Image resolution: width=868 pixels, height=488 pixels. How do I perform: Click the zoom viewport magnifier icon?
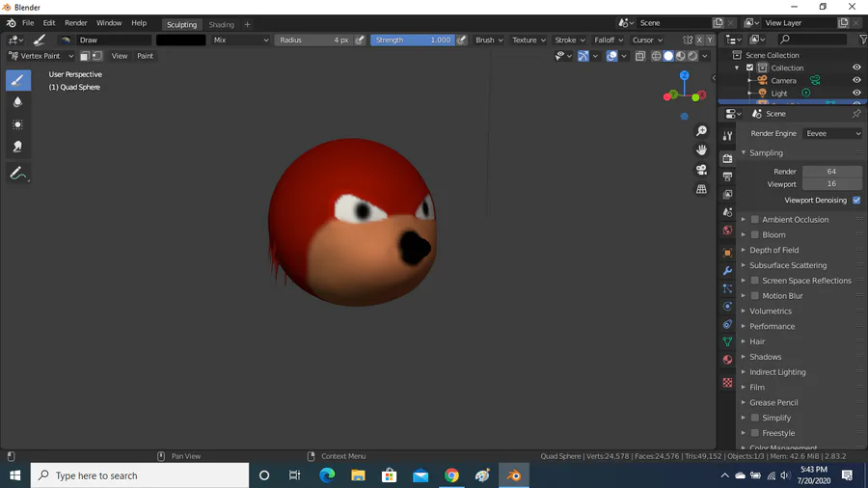click(701, 131)
